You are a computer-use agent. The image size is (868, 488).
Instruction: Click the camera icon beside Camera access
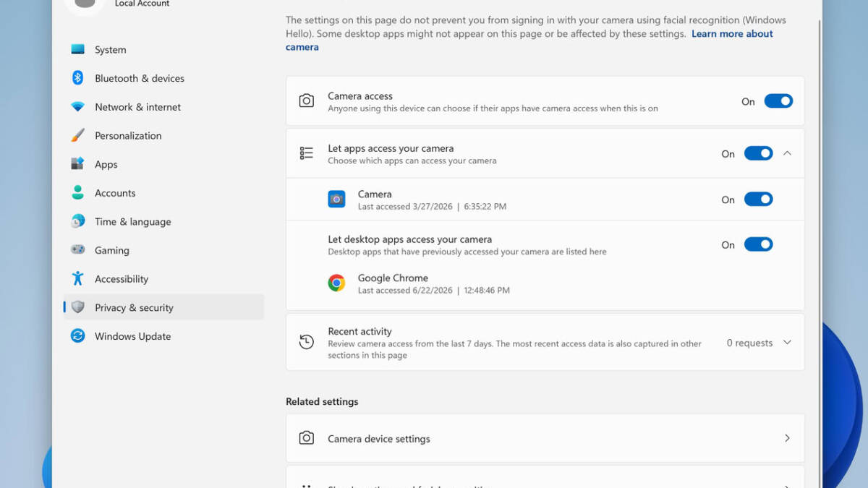307,101
